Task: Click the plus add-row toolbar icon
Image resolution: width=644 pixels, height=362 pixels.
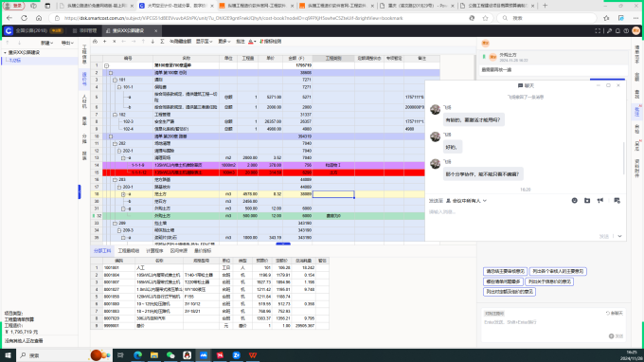Action: click(x=105, y=42)
